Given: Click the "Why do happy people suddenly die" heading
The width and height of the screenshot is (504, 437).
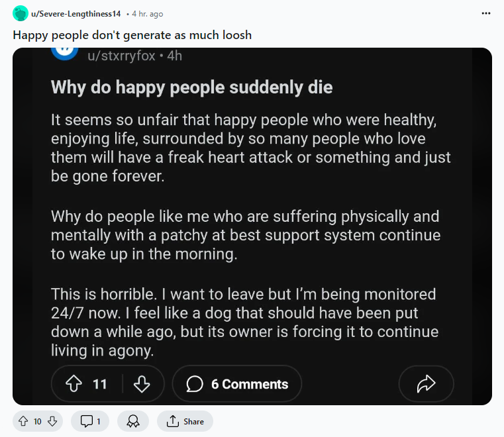Looking at the screenshot, I should (x=191, y=87).
